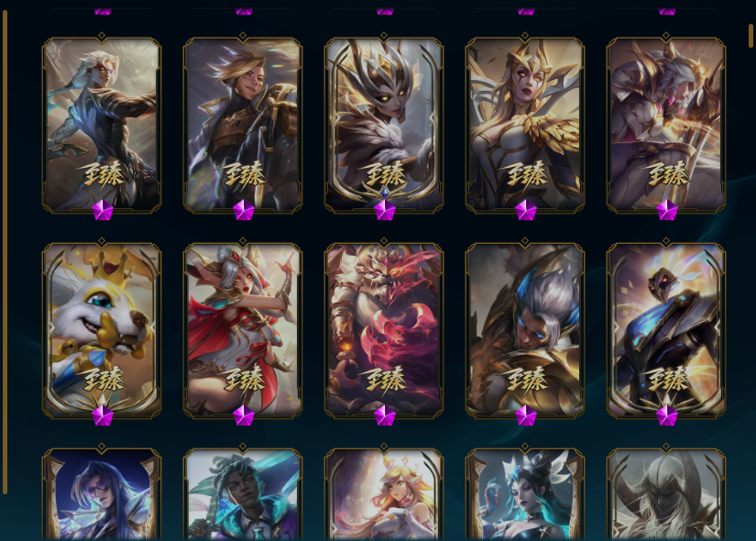Click purple gem under crowned white dog card
Screen dimensions: 756x541
pos(103,415)
